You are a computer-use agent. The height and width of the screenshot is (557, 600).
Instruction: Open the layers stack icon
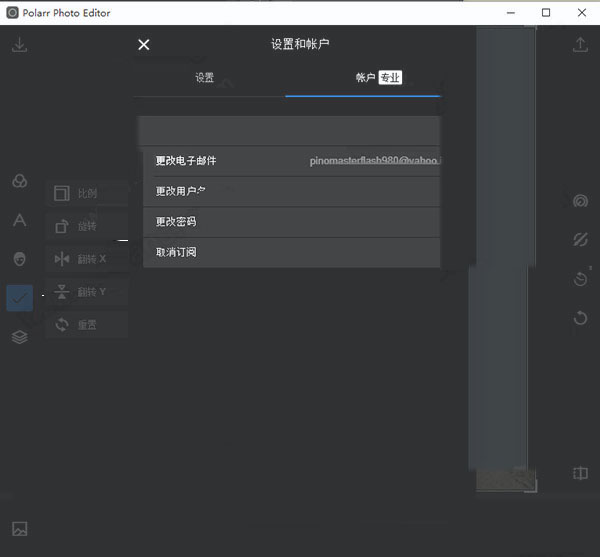20,337
